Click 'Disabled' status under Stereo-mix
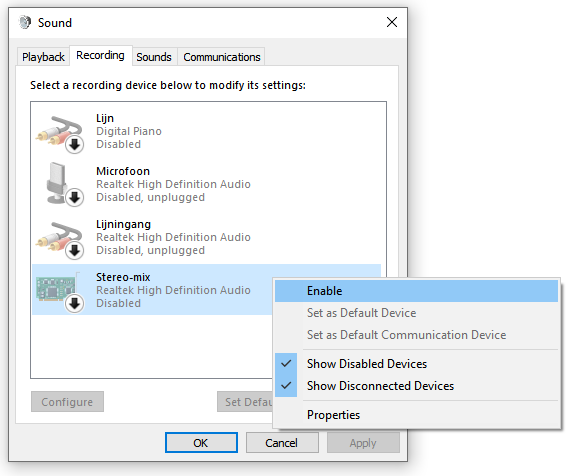This screenshot has height=476, width=577. pyautogui.click(x=118, y=303)
